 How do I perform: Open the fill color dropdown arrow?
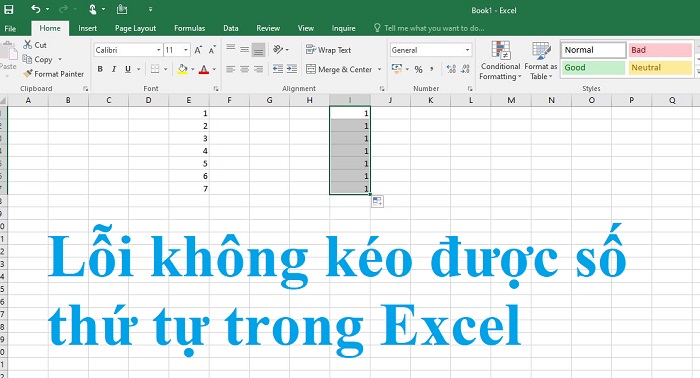point(192,69)
